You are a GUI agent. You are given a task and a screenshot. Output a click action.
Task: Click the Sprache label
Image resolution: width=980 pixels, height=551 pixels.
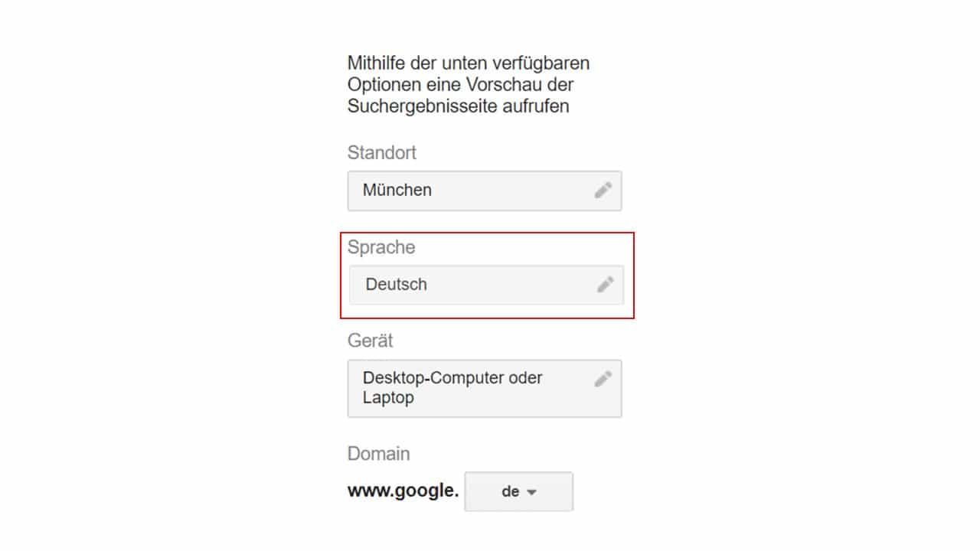[381, 247]
